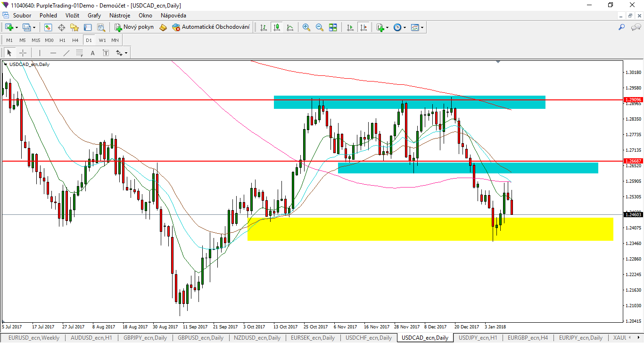644x343 pixels.
Task: Select the H4 timeframe
Action: (75, 40)
